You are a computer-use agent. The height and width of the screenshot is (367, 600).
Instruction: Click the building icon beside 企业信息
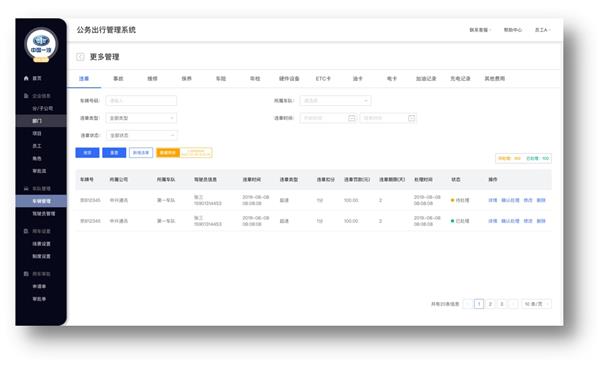tap(26, 96)
